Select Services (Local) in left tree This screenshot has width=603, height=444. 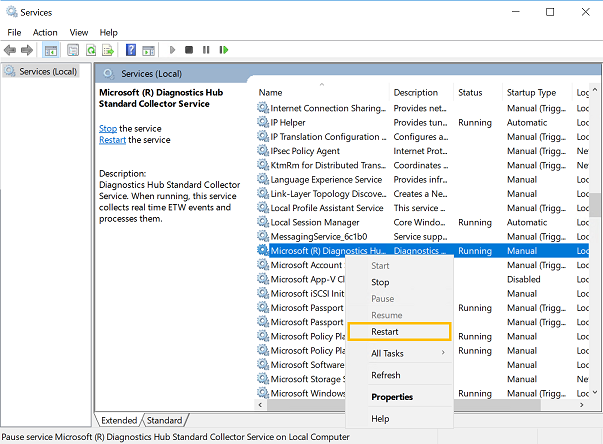(48, 71)
